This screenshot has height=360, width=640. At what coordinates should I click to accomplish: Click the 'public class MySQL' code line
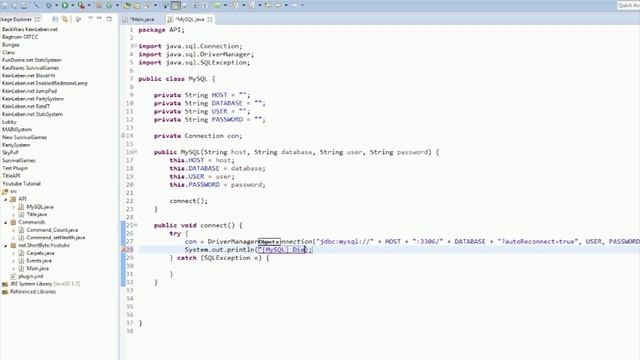pyautogui.click(x=177, y=79)
